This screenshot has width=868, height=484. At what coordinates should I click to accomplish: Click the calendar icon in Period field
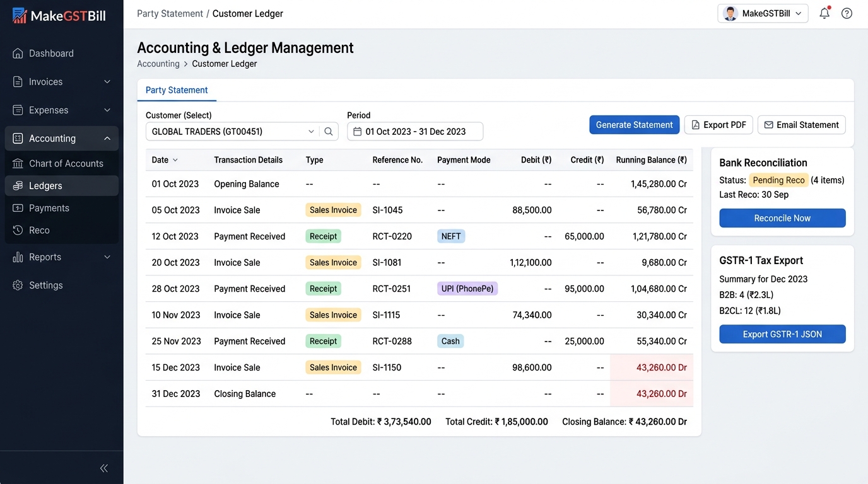(x=358, y=132)
